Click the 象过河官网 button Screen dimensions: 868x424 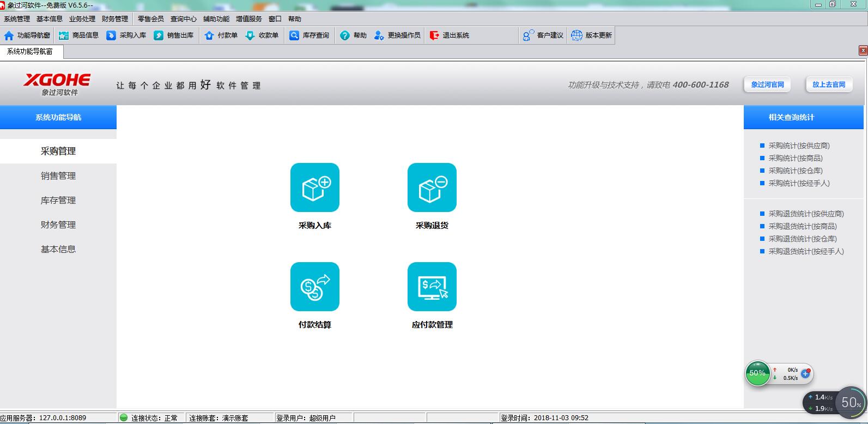point(767,84)
